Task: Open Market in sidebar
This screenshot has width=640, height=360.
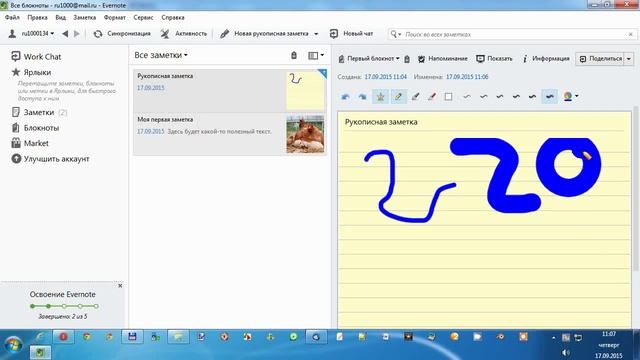Action: (30, 143)
